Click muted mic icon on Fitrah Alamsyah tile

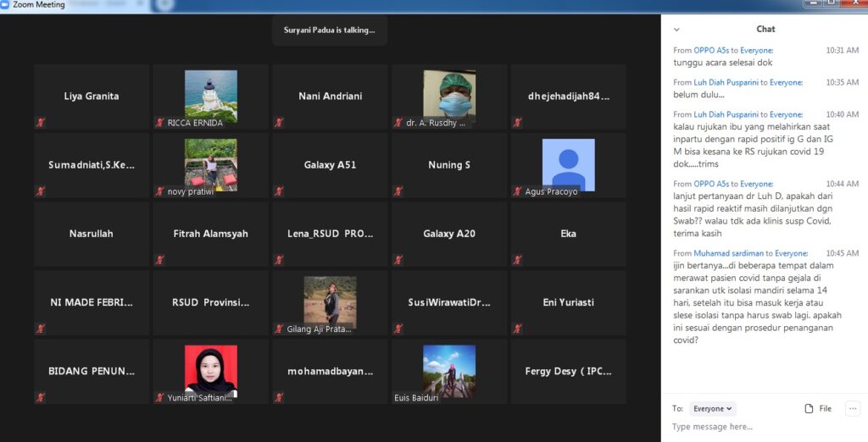point(159,260)
